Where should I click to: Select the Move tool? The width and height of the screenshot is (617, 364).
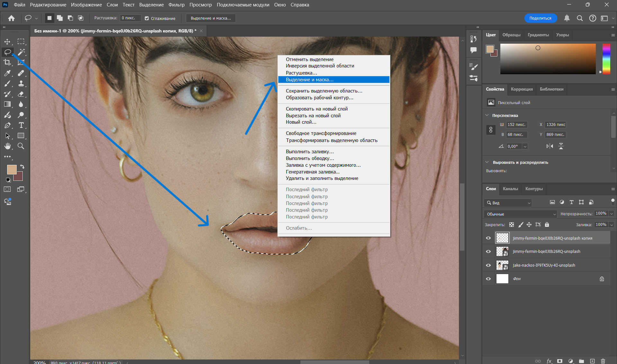[x=8, y=41]
